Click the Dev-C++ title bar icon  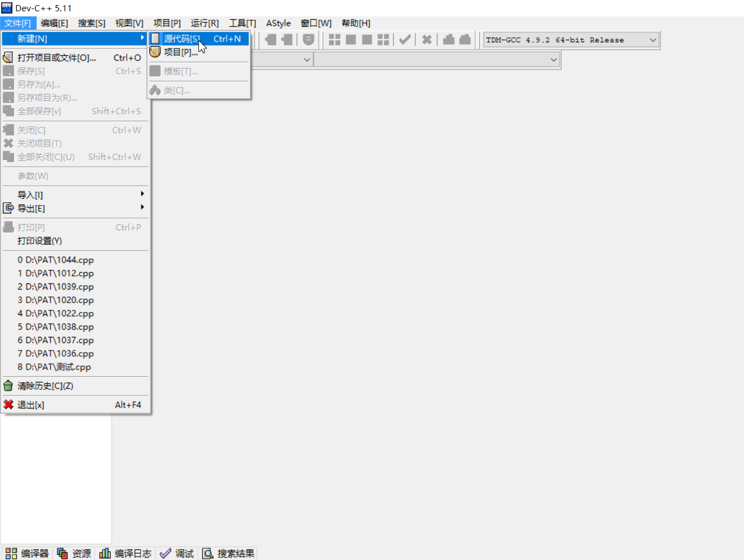7,8
